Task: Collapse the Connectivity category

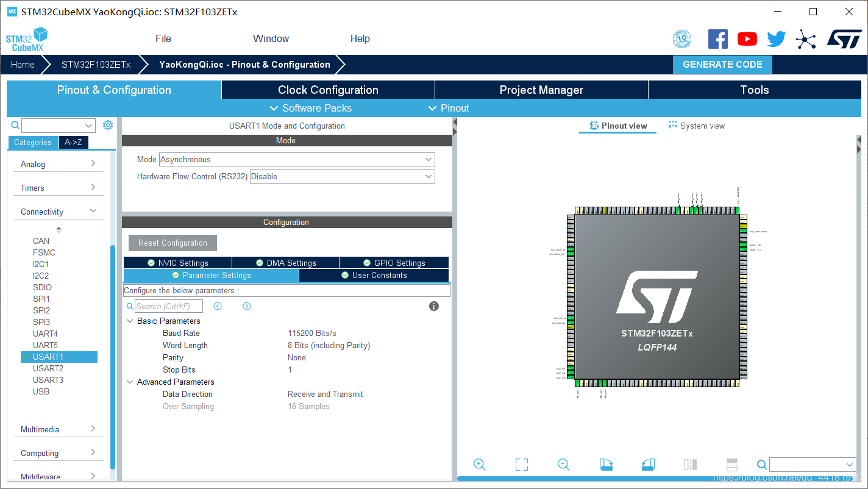Action: click(59, 212)
